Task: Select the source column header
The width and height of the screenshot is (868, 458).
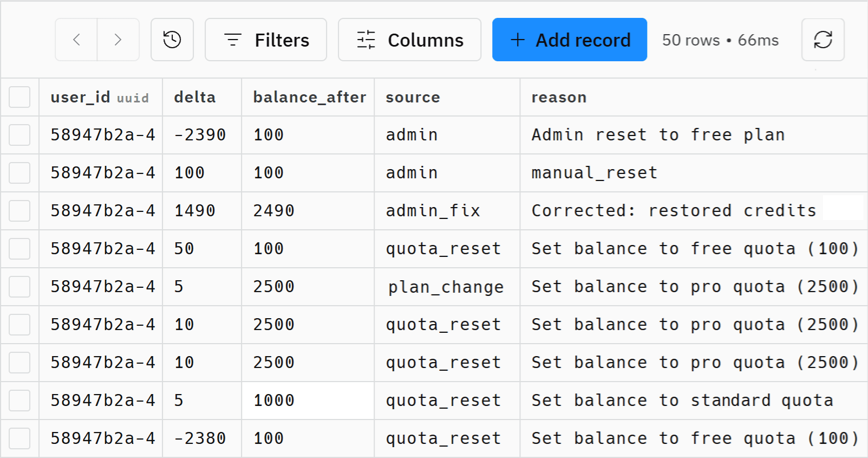Action: pos(413,97)
